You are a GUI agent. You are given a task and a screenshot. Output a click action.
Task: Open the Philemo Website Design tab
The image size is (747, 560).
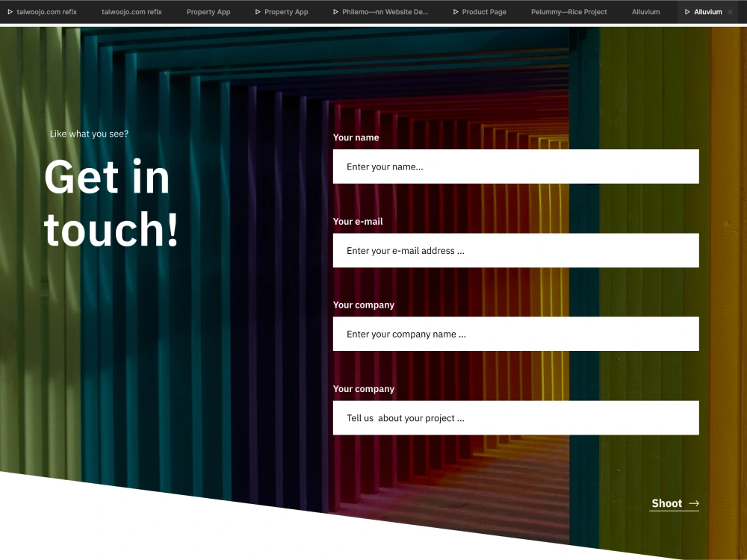(x=385, y=11)
